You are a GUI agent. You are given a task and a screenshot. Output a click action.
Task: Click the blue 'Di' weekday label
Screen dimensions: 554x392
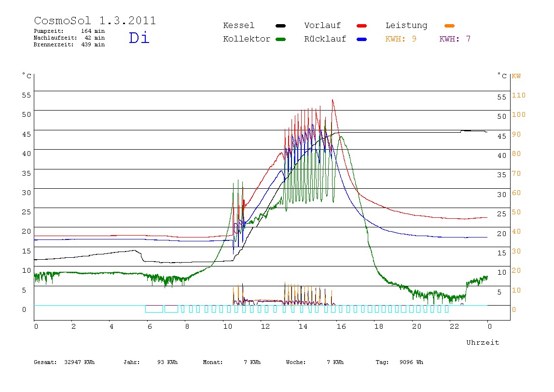click(139, 38)
